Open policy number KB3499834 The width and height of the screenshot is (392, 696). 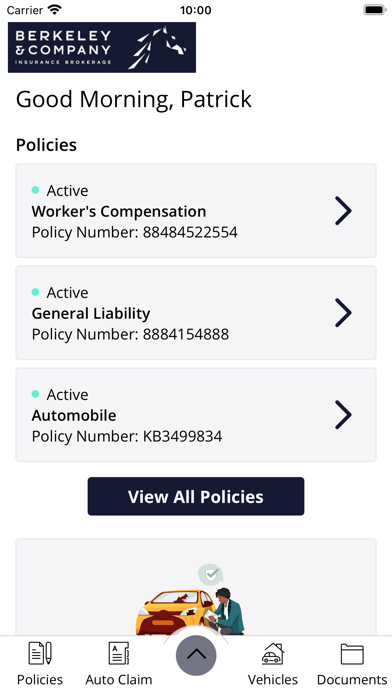point(196,415)
